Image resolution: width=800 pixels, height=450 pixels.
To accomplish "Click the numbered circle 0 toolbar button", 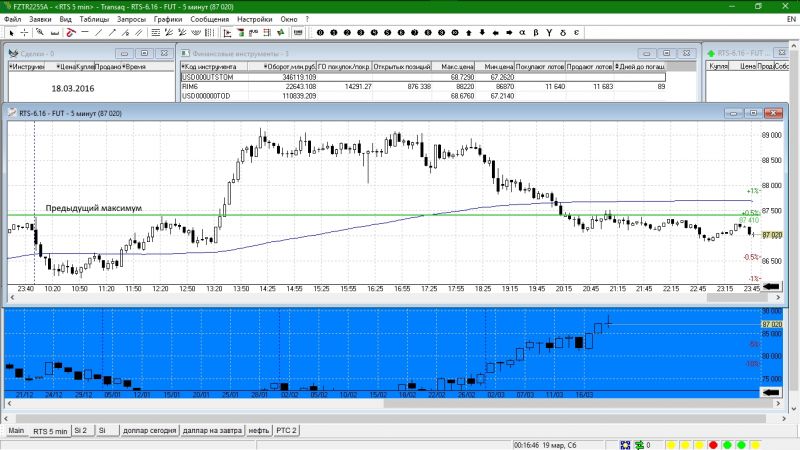I will [320, 33].
